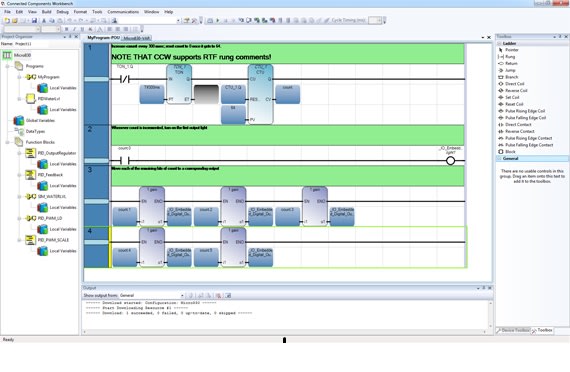
Task: Collapse the Programs tree node
Action: pyautogui.click(x=7, y=66)
